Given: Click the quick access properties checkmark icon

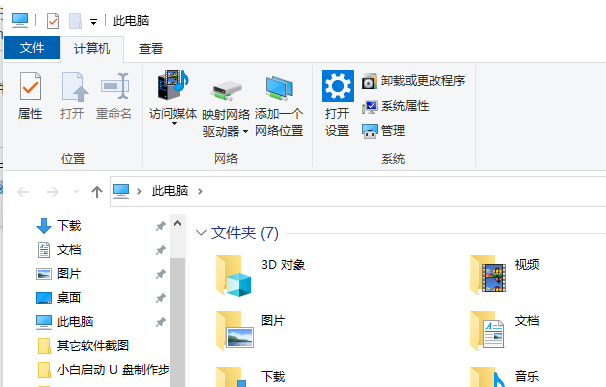Looking at the screenshot, I should (x=53, y=20).
